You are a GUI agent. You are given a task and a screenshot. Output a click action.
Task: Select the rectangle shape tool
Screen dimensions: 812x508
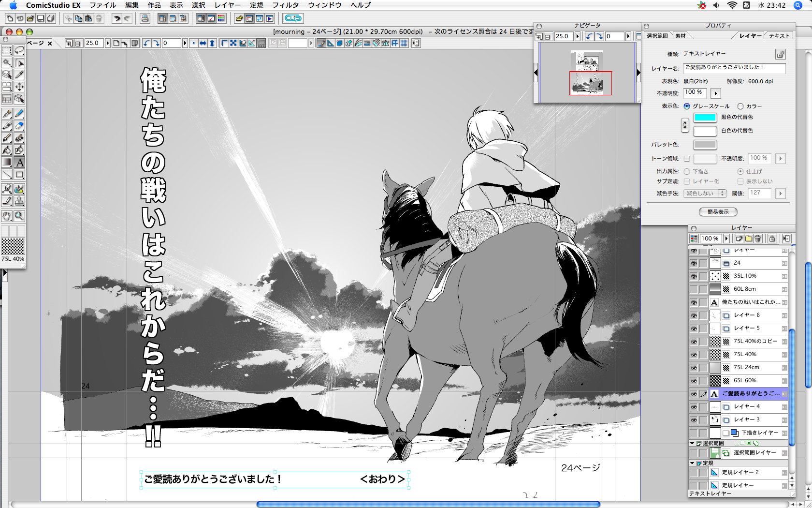(19, 175)
